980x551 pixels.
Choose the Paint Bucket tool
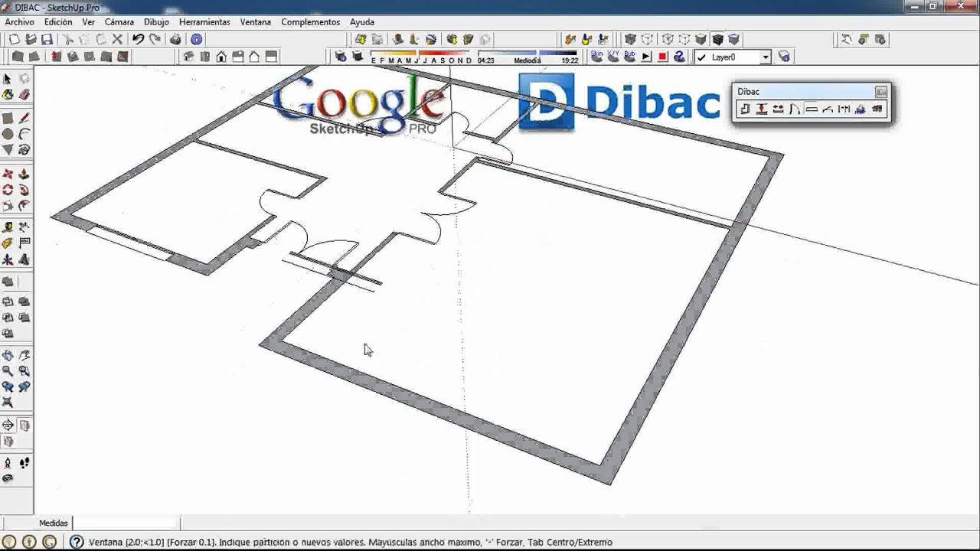pos(8,95)
